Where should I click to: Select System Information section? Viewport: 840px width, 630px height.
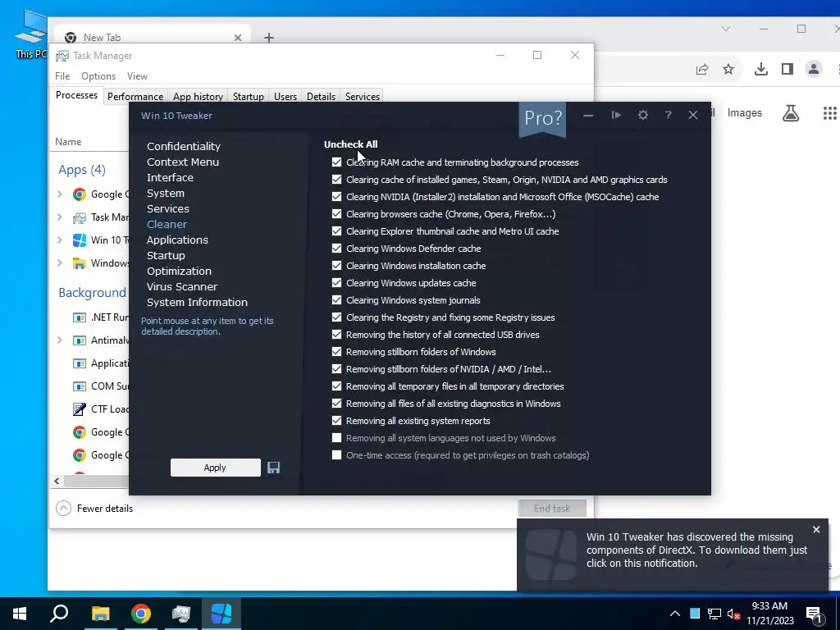tap(197, 302)
